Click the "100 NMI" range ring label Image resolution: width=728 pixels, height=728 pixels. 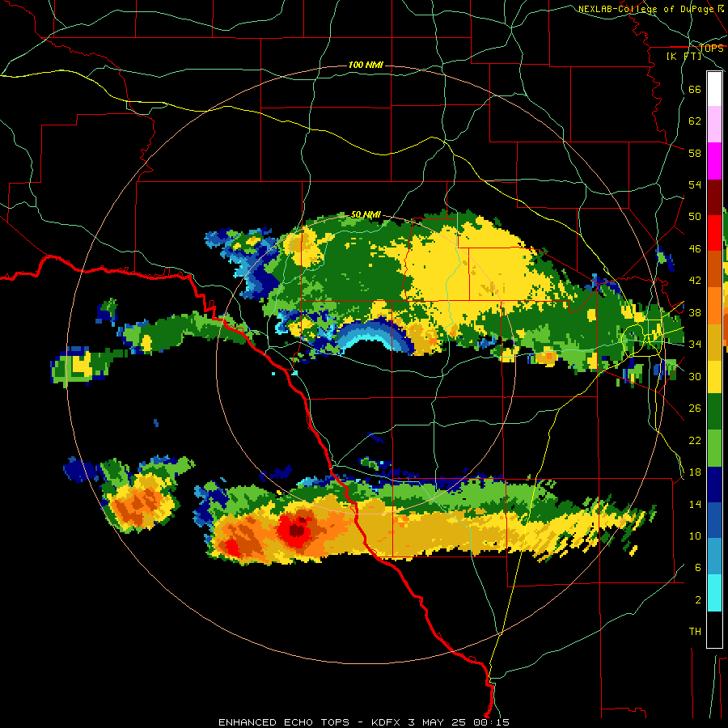coord(366,65)
